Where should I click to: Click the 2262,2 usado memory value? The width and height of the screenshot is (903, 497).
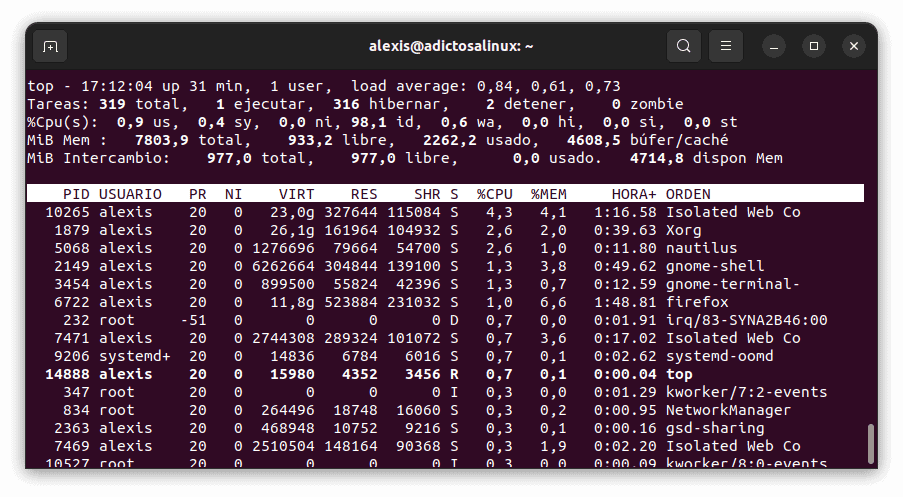(450, 140)
